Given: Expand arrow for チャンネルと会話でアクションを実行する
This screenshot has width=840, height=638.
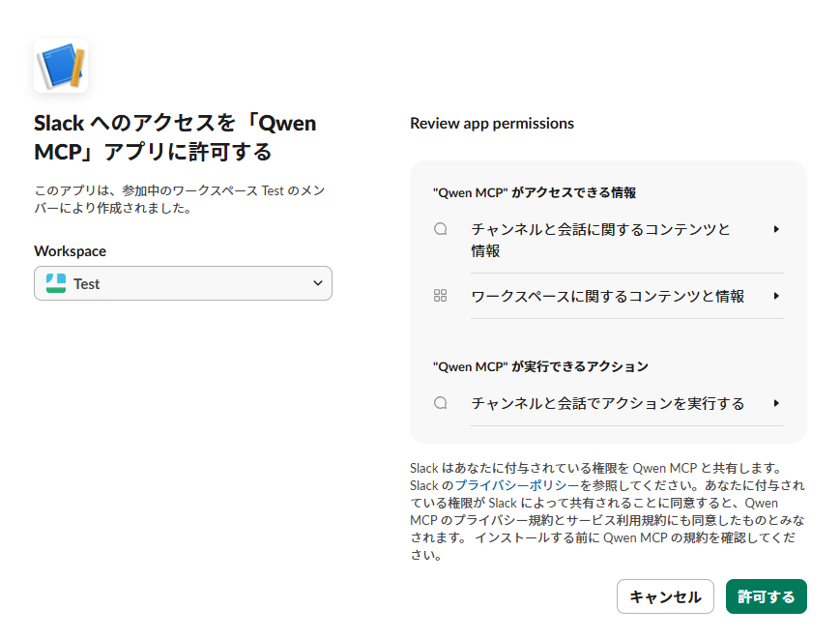Looking at the screenshot, I should (776, 403).
